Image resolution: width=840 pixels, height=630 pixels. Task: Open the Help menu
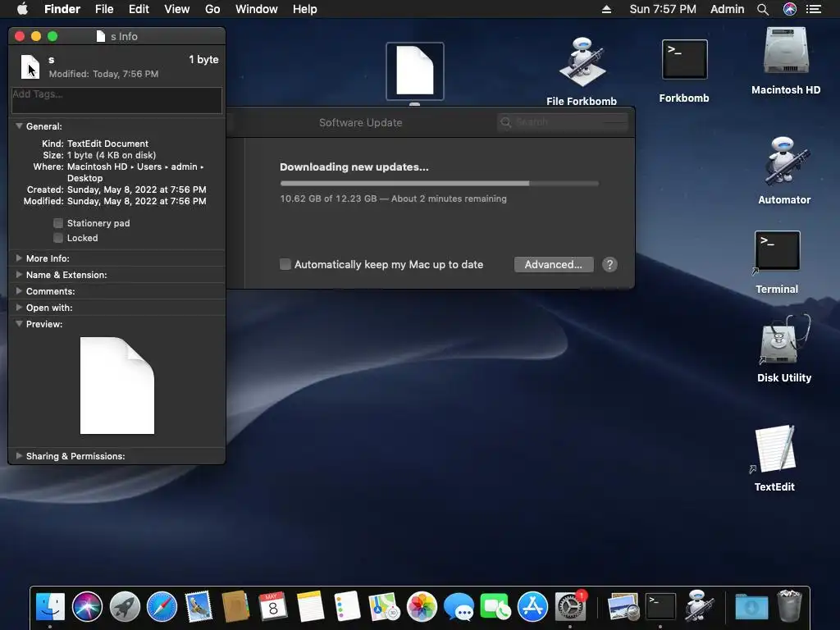(305, 9)
